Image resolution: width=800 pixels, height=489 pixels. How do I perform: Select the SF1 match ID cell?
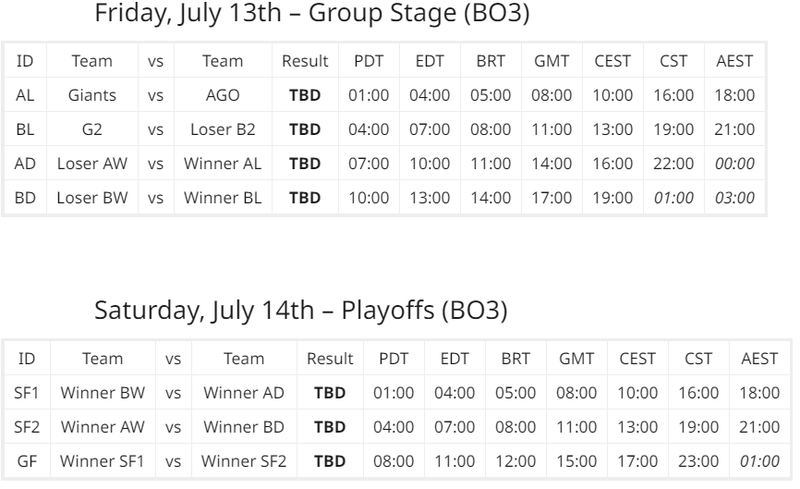27,393
